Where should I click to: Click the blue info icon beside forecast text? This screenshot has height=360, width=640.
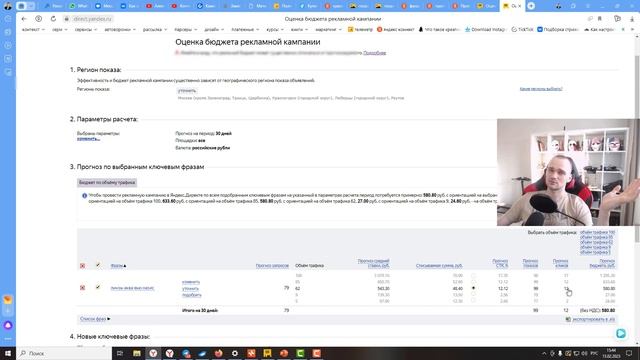[84, 196]
